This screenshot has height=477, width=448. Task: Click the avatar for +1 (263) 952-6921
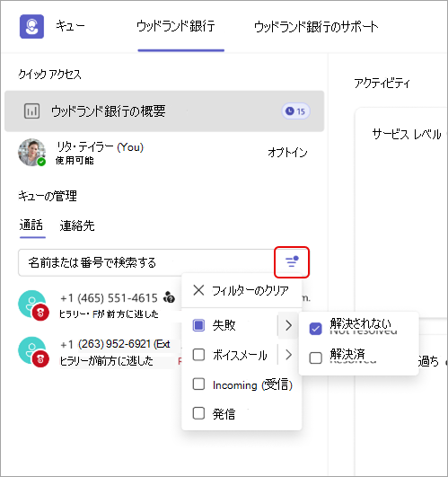(x=33, y=351)
